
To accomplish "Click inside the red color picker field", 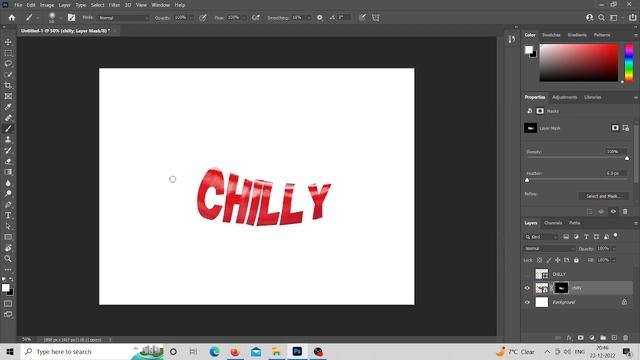I will tap(579, 62).
